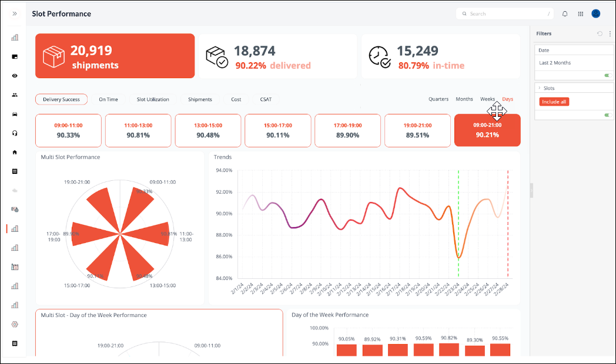Select the 19:00-21:00 slot card

pos(417,130)
